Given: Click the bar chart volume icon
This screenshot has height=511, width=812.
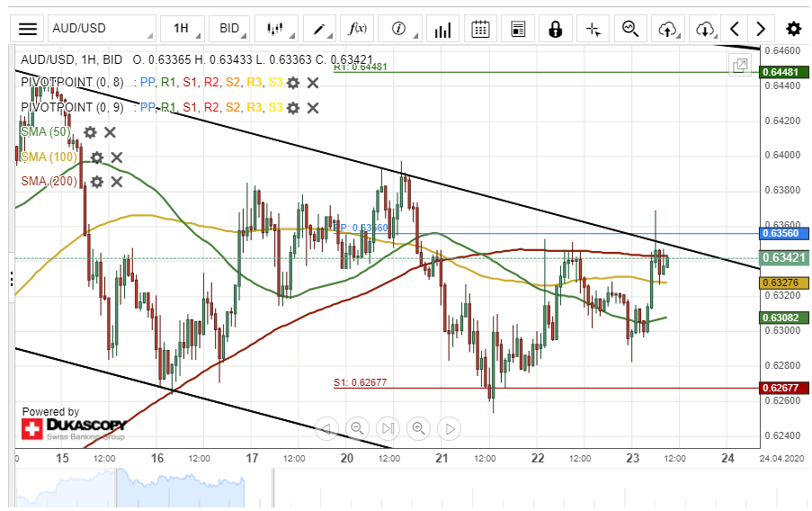Looking at the screenshot, I should (x=442, y=29).
